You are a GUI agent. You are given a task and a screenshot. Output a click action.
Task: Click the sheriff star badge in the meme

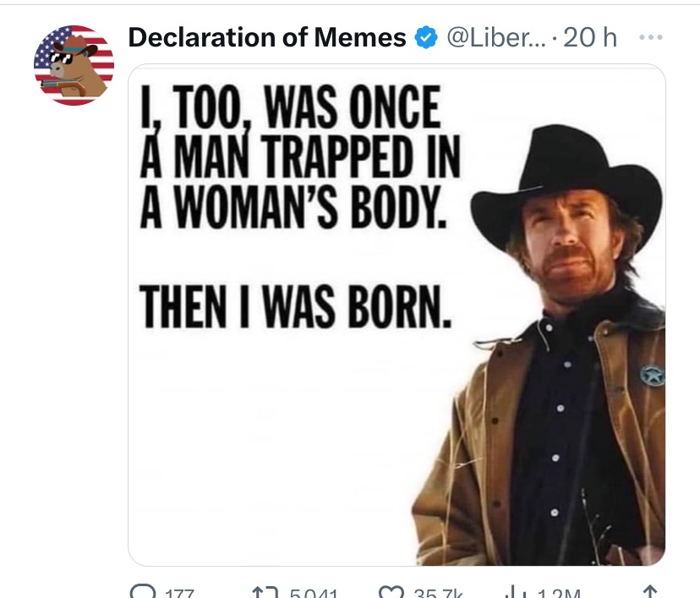[x=651, y=374]
